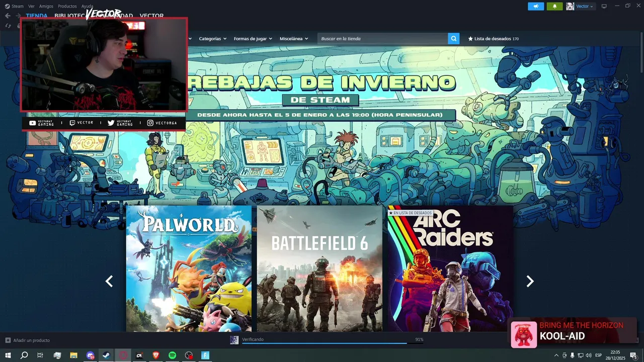Expand the Formas de jugar dropdown
The width and height of the screenshot is (644, 362).
(x=253, y=39)
